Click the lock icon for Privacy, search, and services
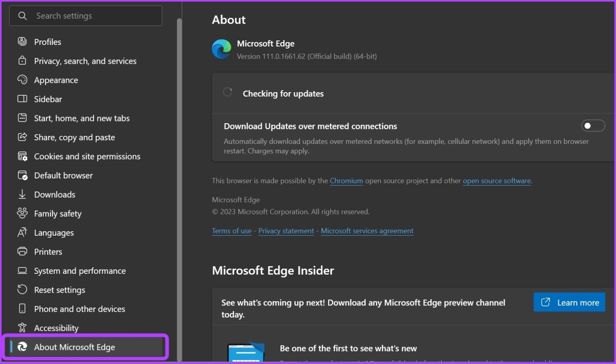 coord(22,61)
